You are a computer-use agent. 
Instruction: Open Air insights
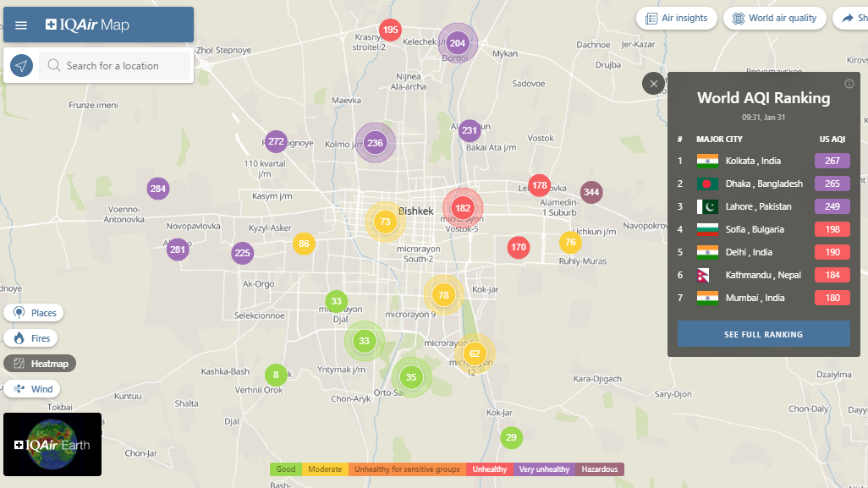(x=677, y=18)
